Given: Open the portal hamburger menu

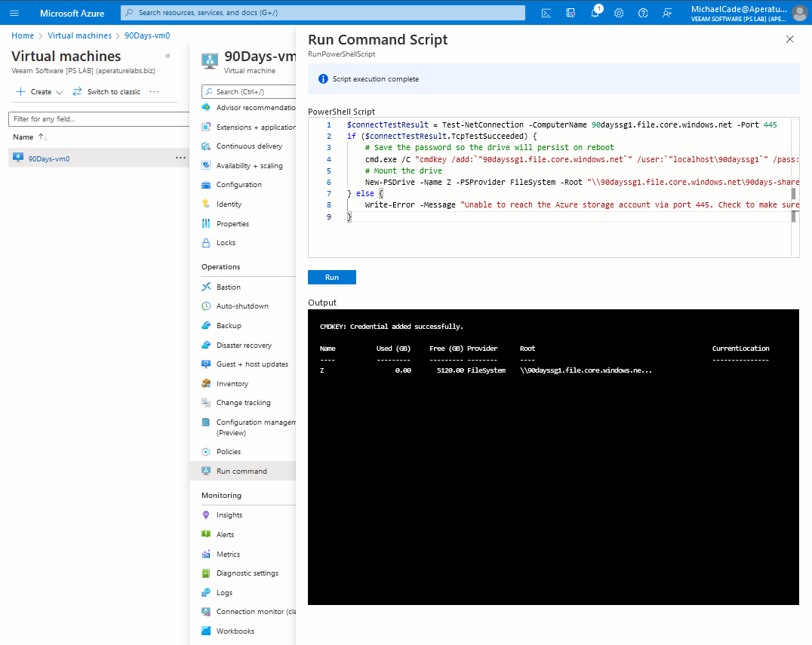Looking at the screenshot, I should coord(14,13).
